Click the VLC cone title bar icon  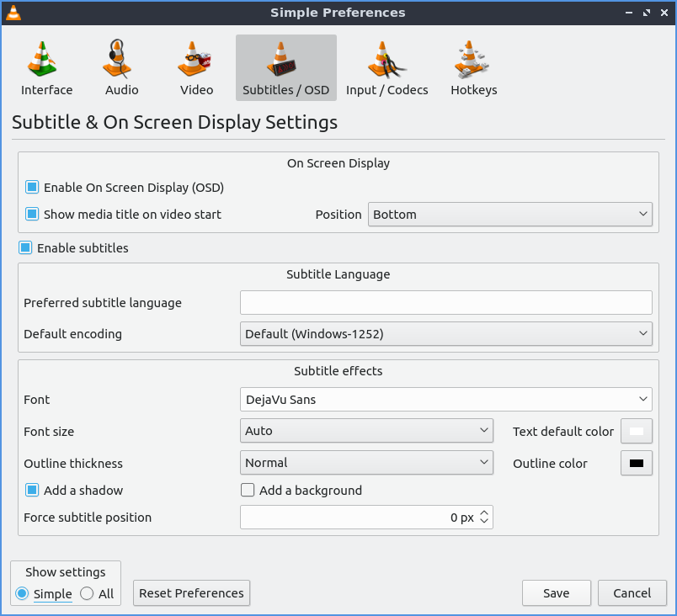(13, 13)
